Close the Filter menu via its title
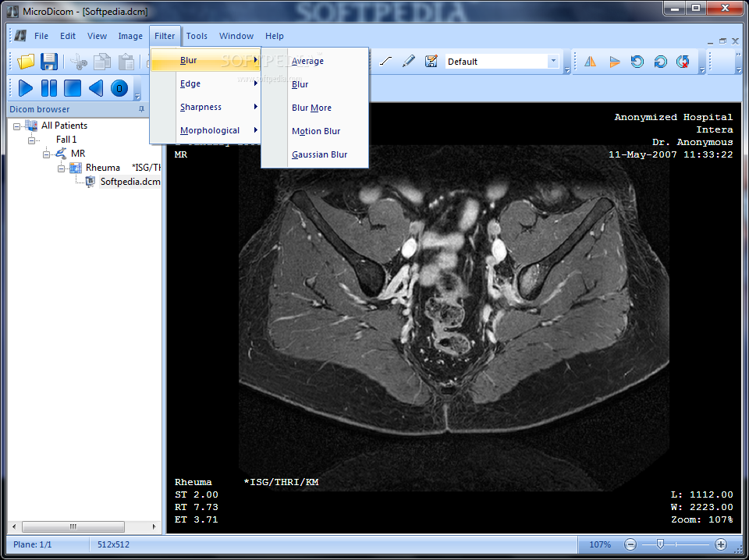Viewport: 749px width, 560px height. click(165, 36)
